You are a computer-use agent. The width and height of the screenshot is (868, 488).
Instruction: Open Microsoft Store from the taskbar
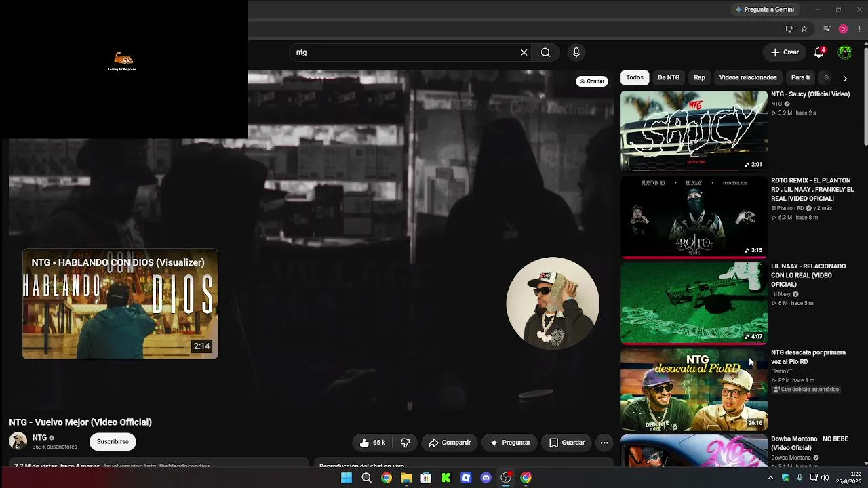426,478
